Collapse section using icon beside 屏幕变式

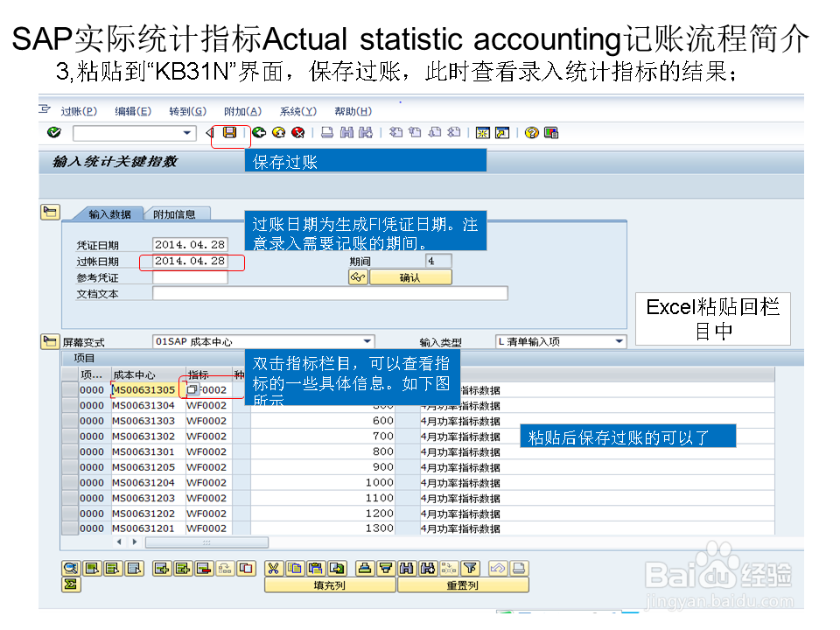50,341
